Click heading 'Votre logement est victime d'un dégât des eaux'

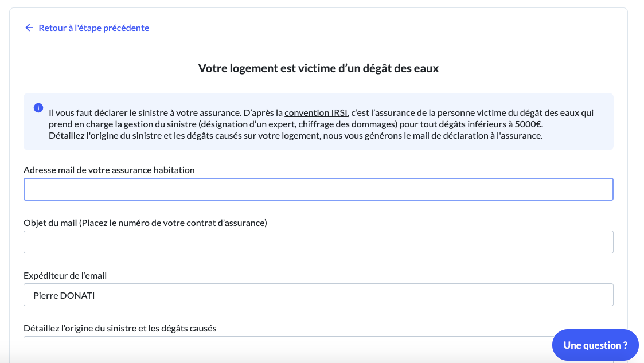[x=318, y=68]
